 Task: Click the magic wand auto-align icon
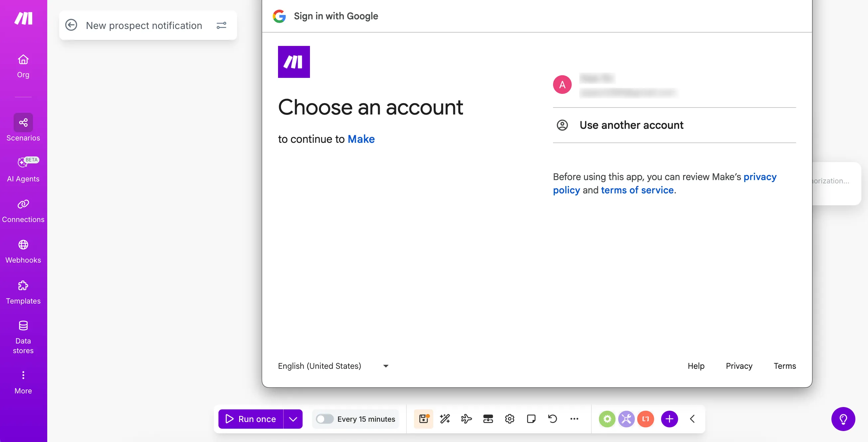[445, 419]
